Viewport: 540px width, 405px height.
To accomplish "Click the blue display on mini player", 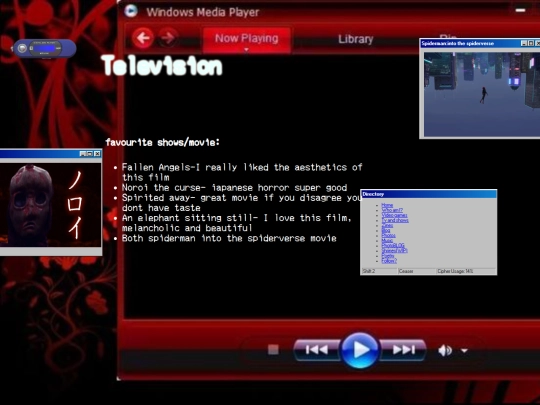I will pos(45,48).
